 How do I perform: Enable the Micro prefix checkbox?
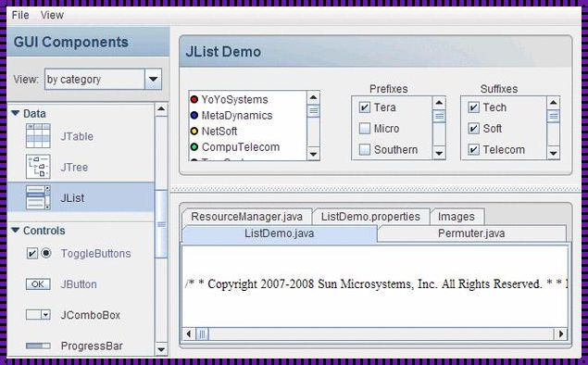(x=365, y=128)
